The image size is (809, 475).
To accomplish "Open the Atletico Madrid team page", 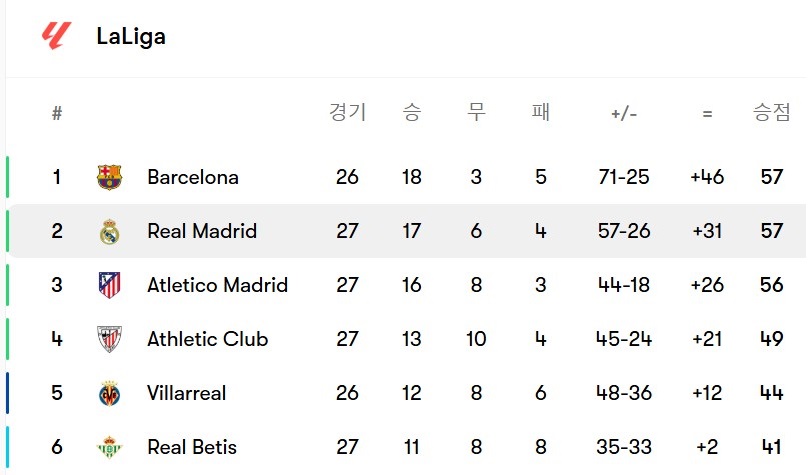I will 217,286.
